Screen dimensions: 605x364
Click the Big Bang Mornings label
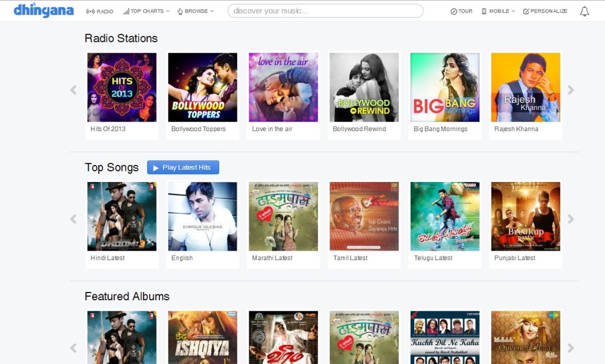click(x=440, y=129)
